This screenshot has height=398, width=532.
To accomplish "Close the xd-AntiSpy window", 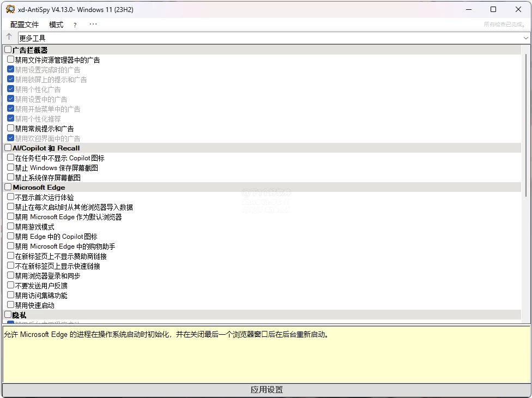I will [x=518, y=9].
